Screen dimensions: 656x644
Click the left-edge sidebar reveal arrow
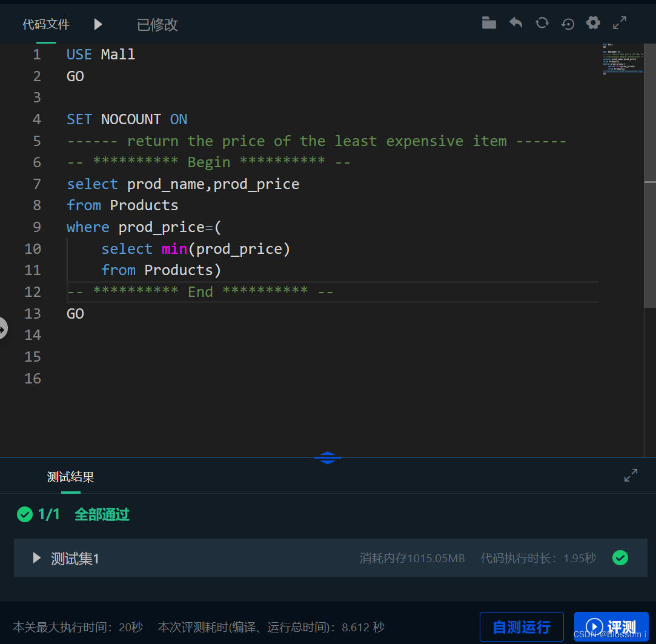pyautogui.click(x=4, y=328)
